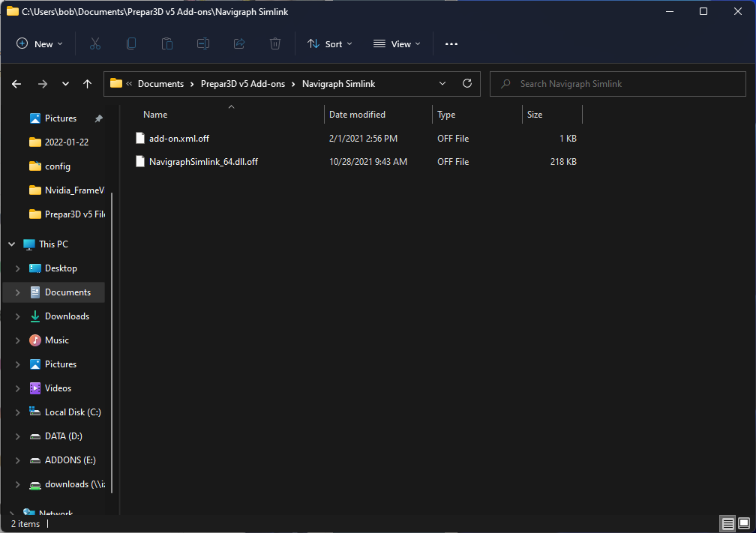Click the 218 KB size cell

[x=563, y=162]
